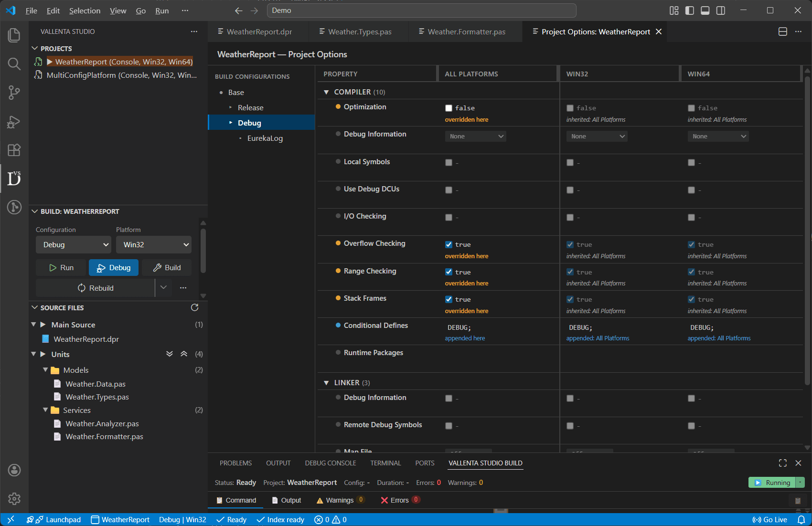Click the Run button
The width and height of the screenshot is (812, 526).
[61, 268]
